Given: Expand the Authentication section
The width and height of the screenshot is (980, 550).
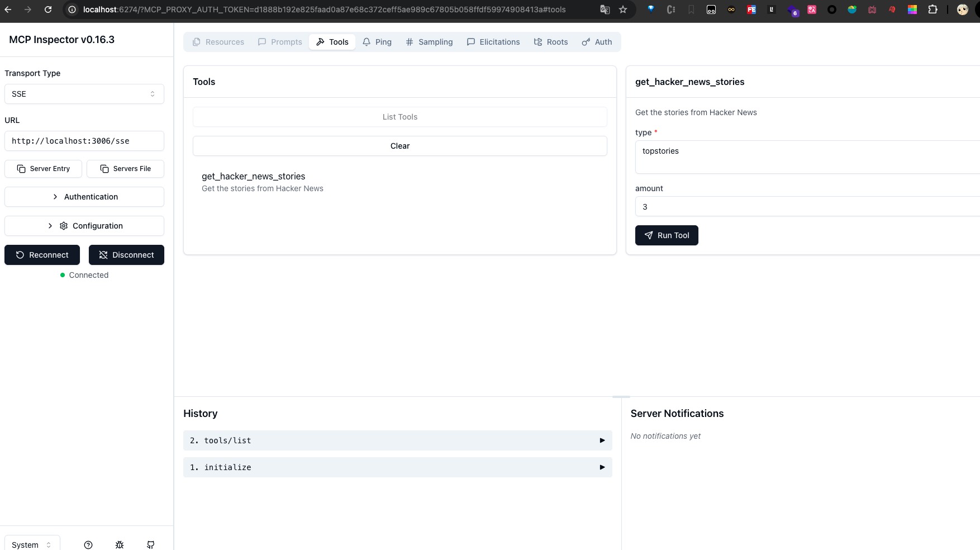Looking at the screenshot, I should (84, 197).
